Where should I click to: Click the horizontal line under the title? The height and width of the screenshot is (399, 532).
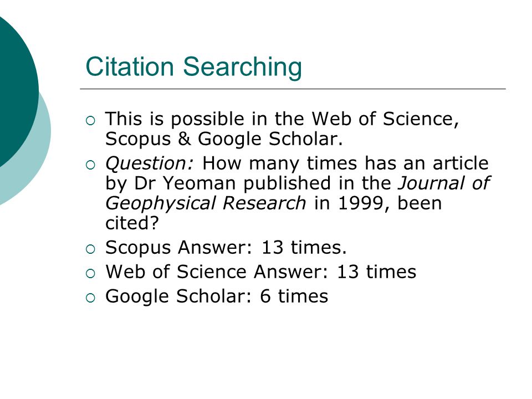click(293, 89)
